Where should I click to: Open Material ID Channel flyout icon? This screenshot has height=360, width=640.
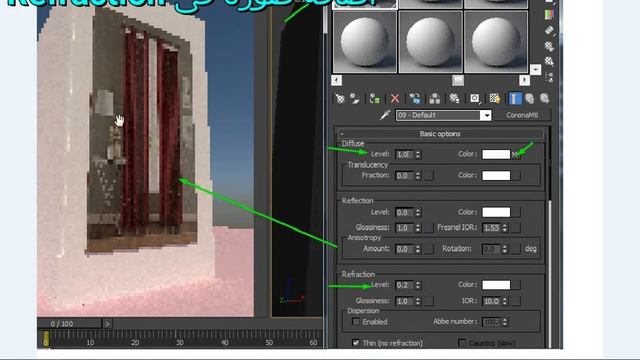pos(475,98)
